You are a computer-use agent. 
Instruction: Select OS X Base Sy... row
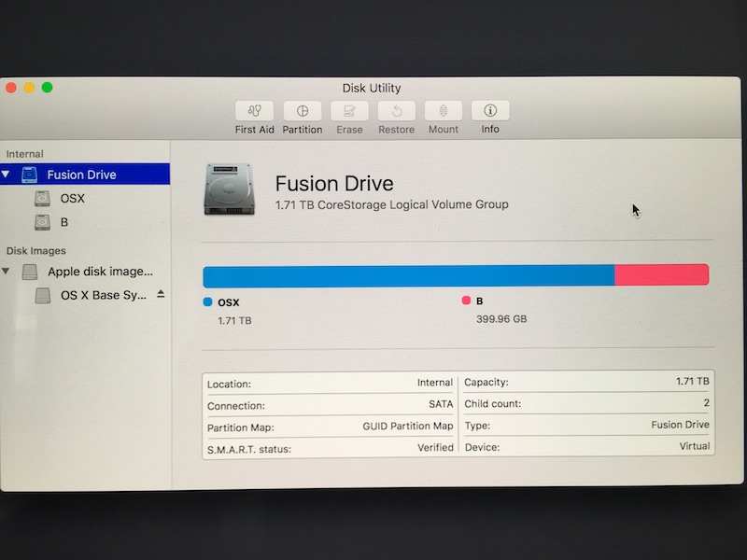point(85,295)
